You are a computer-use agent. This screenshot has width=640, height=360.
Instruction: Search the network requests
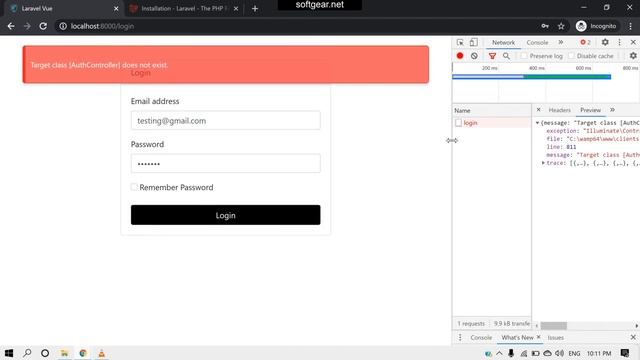[x=506, y=56]
